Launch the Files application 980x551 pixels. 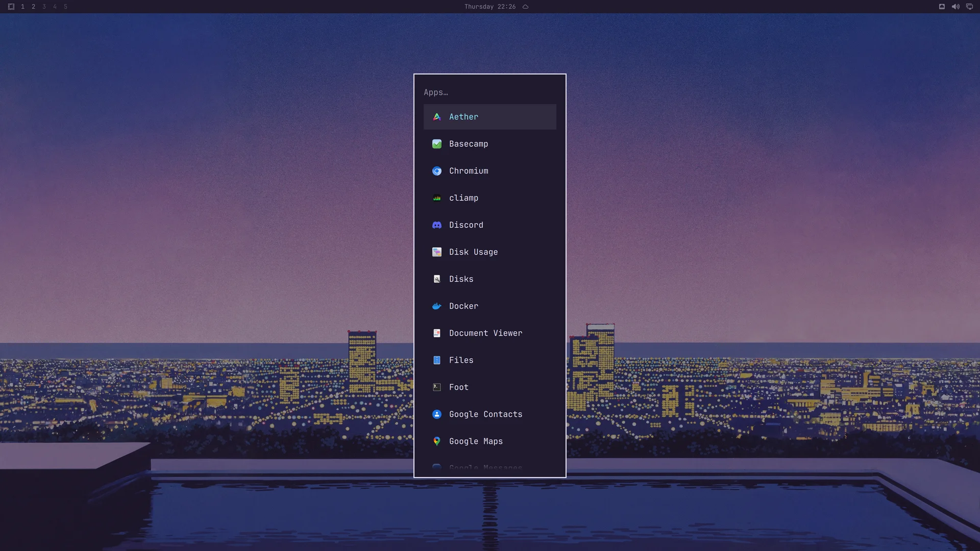[x=489, y=360]
